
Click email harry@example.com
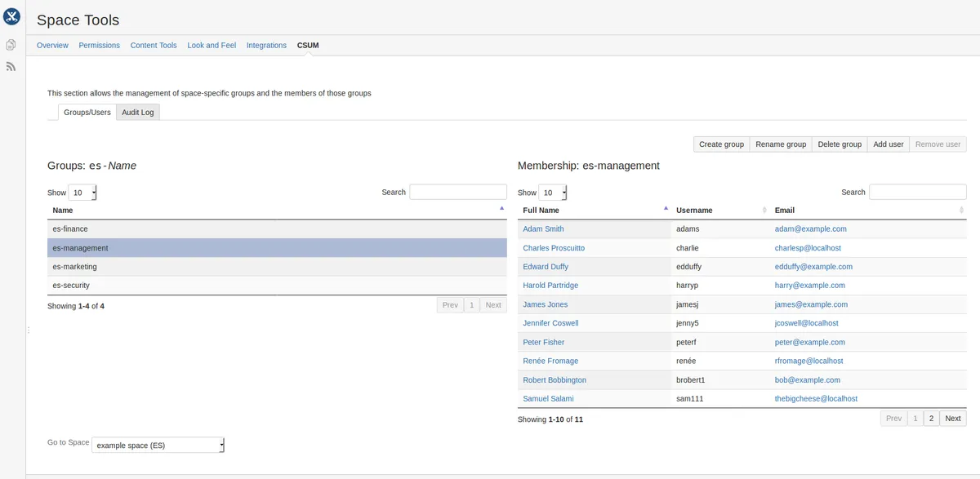point(810,286)
